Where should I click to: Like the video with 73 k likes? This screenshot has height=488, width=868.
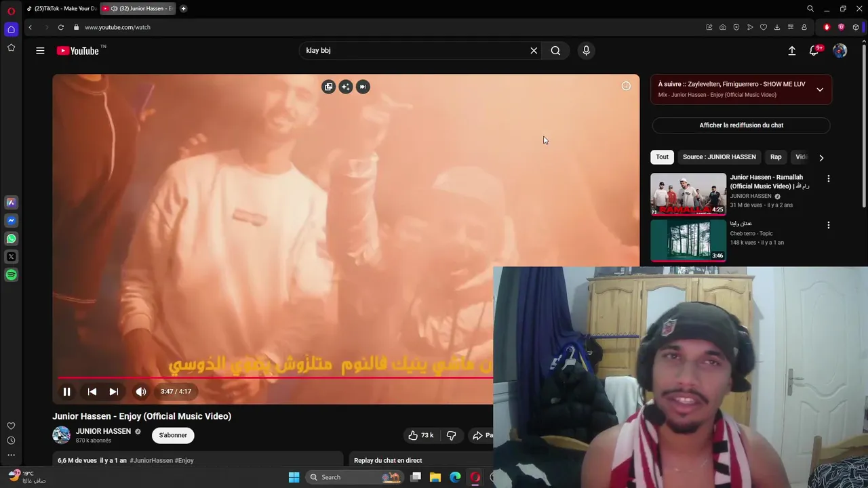(421, 435)
